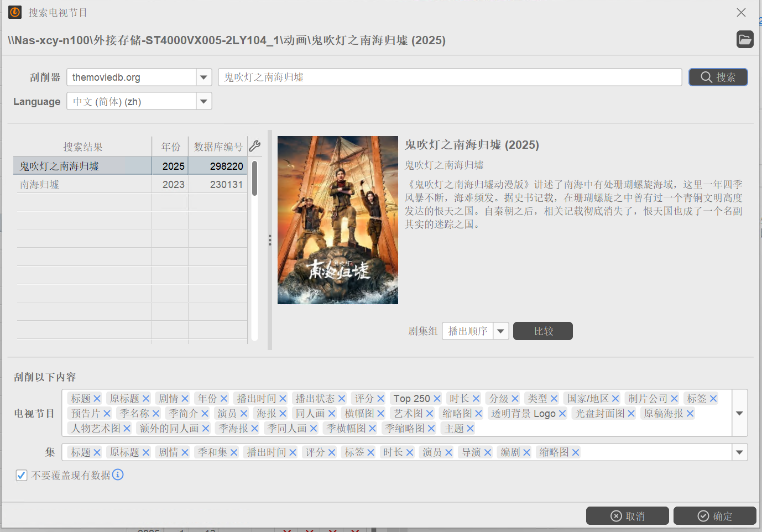This screenshot has width=762, height=532.
Task: Remove the 国家/地区 tag
Action: point(615,398)
